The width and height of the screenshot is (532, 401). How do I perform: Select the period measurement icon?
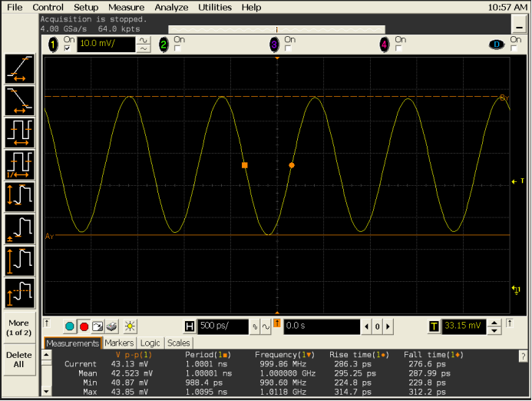pos(20,133)
